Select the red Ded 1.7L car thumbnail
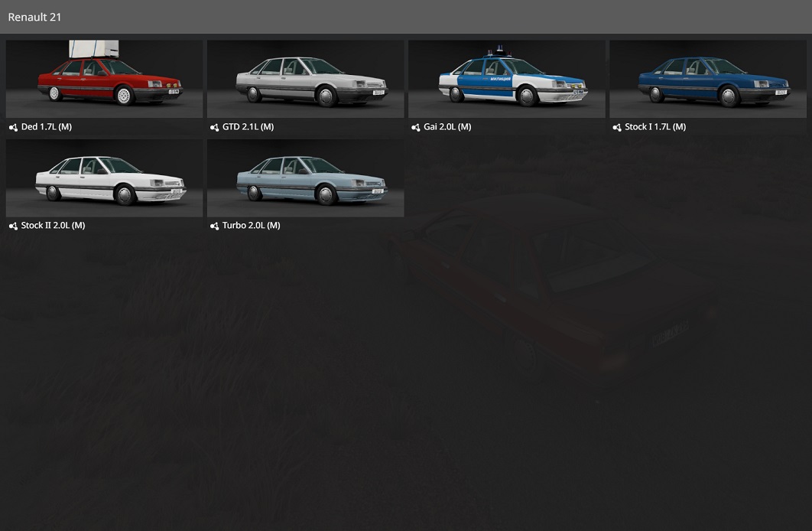 [x=104, y=80]
